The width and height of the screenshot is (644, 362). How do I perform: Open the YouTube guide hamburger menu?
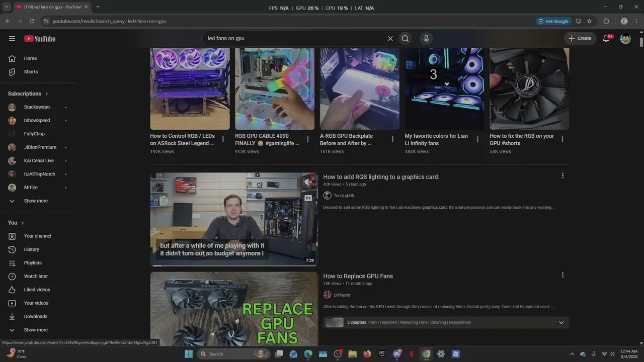12,39
